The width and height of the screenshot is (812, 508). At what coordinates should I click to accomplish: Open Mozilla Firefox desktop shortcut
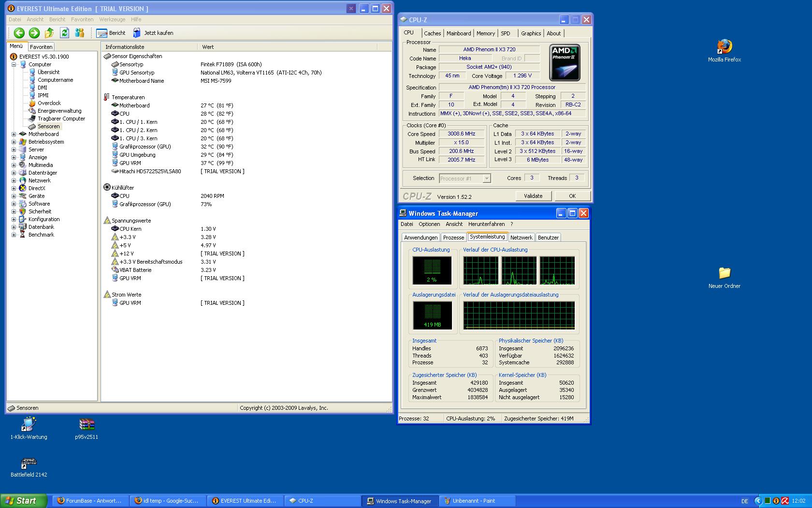click(x=725, y=51)
